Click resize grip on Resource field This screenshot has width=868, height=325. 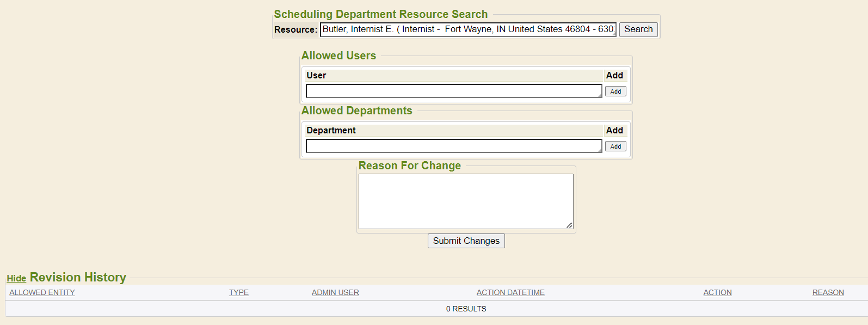pos(614,34)
